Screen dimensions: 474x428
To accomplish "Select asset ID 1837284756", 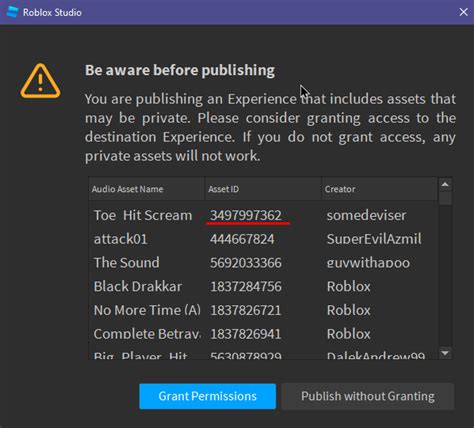I will (246, 286).
